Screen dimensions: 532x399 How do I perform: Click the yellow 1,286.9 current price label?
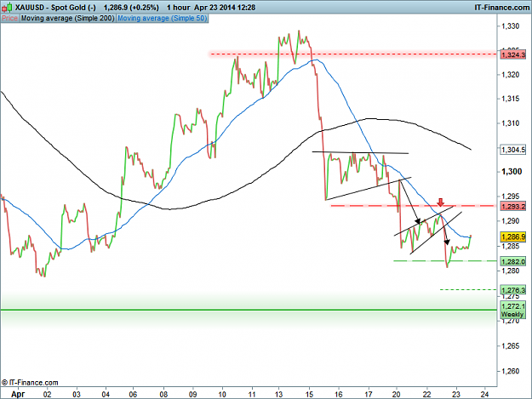pos(513,237)
